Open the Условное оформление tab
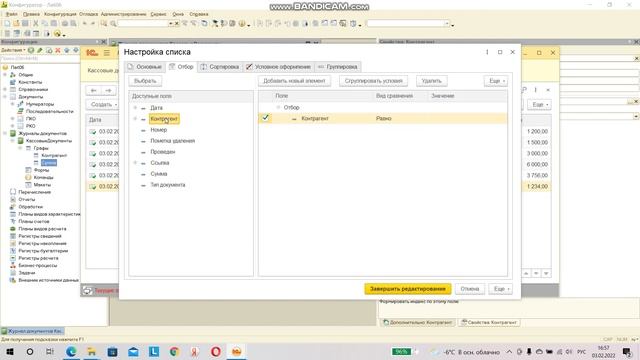Image resolution: width=640 pixels, height=360 pixels. (278, 67)
